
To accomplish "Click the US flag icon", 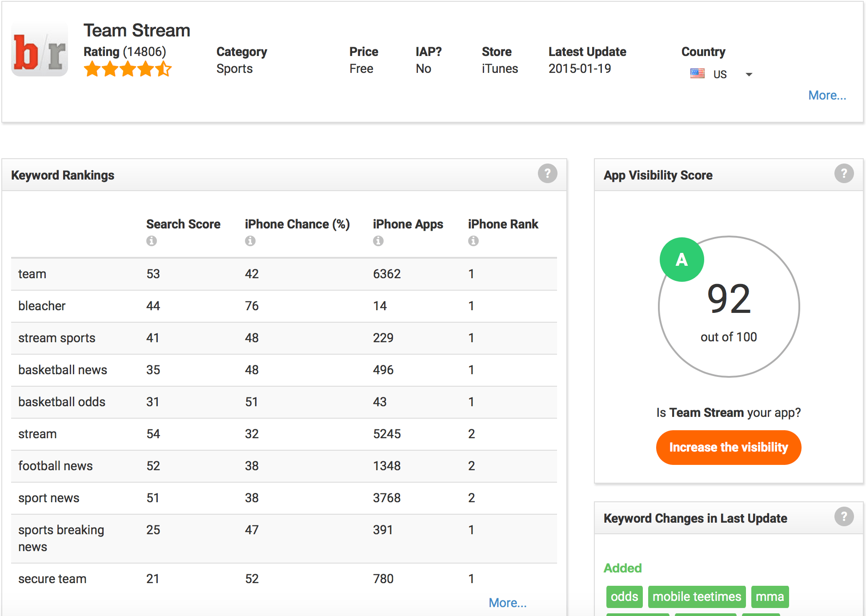I will 697,74.
